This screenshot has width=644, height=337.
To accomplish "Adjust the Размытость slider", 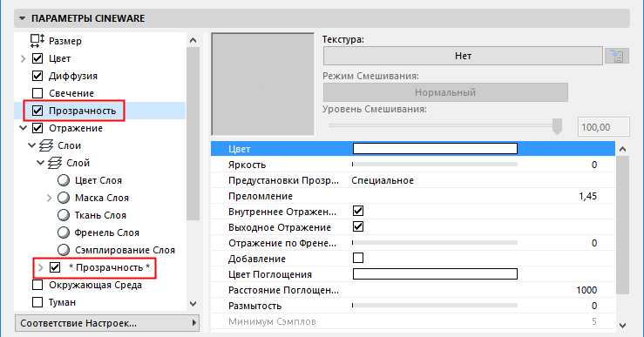I will click(x=435, y=306).
